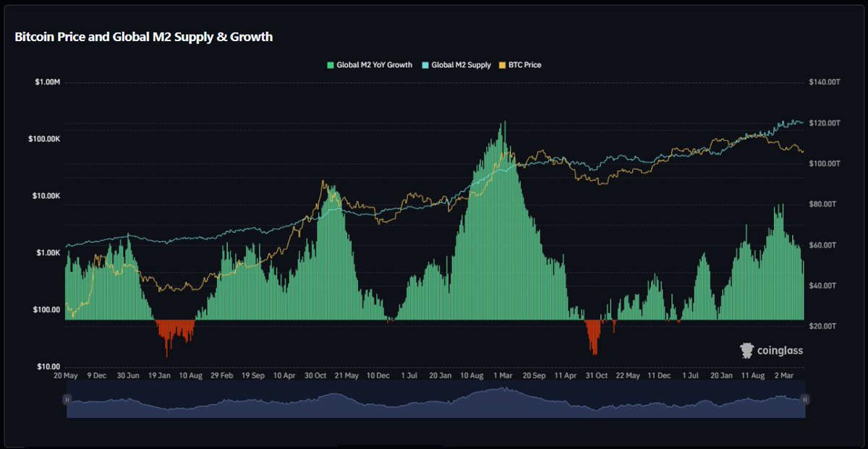This screenshot has height=449, width=868.
Task: Click the '$100.00K' left axis label
Action: [x=43, y=139]
